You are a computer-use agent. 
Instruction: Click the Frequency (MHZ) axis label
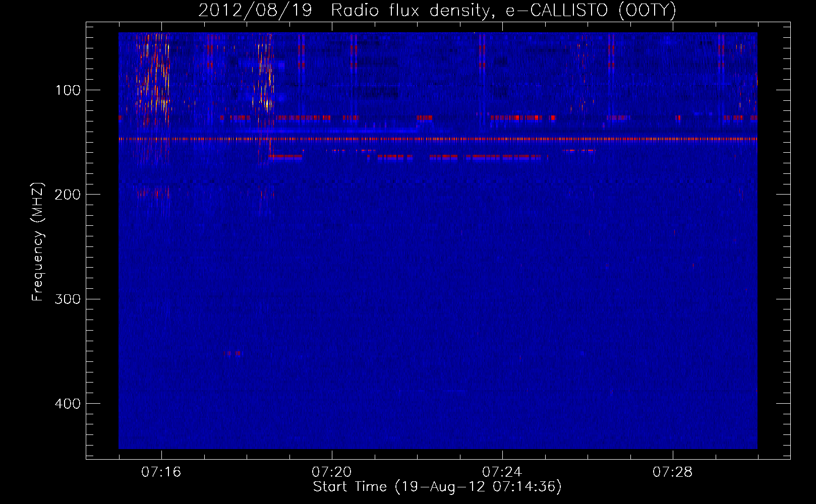tap(38, 242)
